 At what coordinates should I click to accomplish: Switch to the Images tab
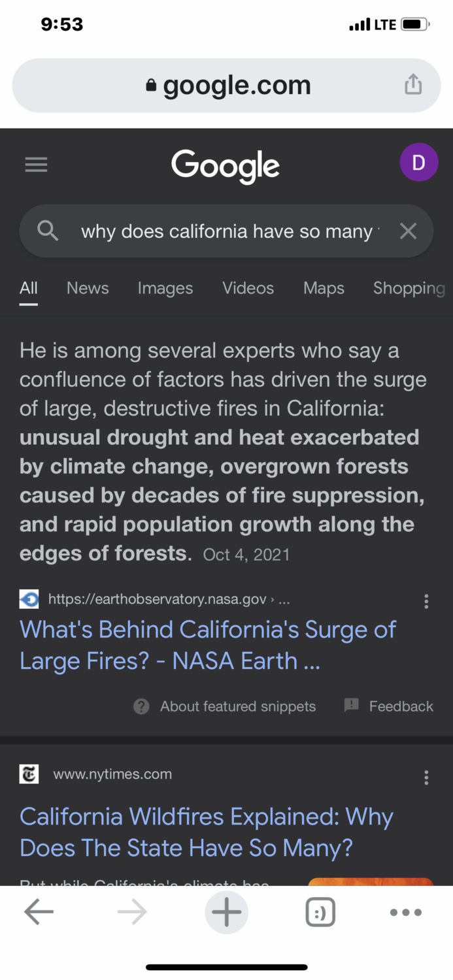(165, 288)
